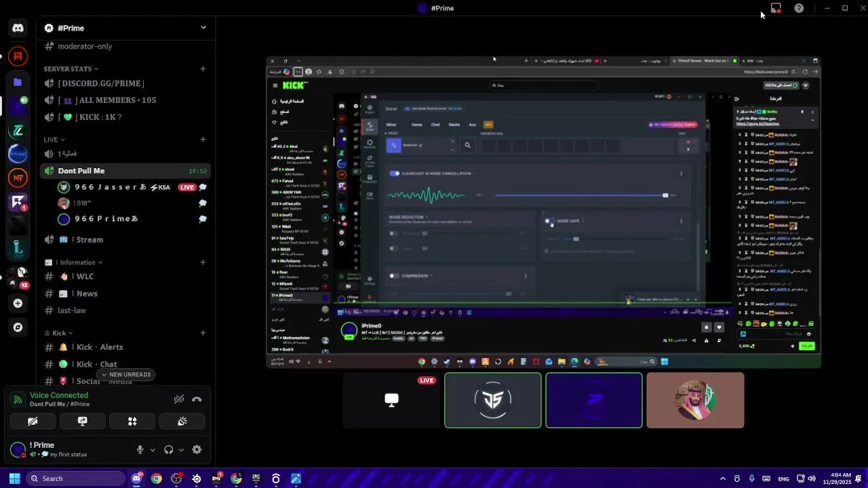Disconnect from voice with the hang-up icon
Screen dimensions: 868x488
click(197, 399)
